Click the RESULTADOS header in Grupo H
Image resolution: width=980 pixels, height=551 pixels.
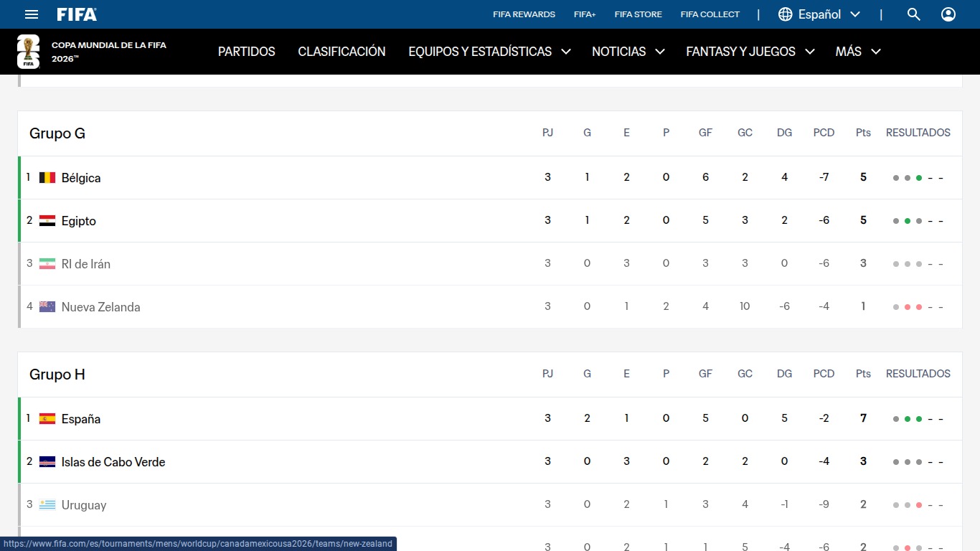pyautogui.click(x=918, y=374)
